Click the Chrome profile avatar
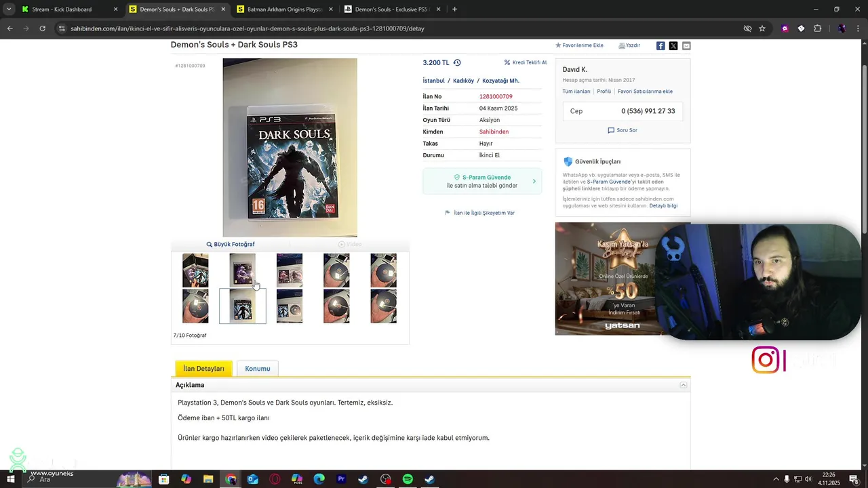 coord(842,28)
